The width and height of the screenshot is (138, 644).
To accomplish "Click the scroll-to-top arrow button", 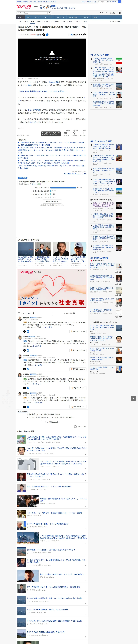I will pos(133,398).
